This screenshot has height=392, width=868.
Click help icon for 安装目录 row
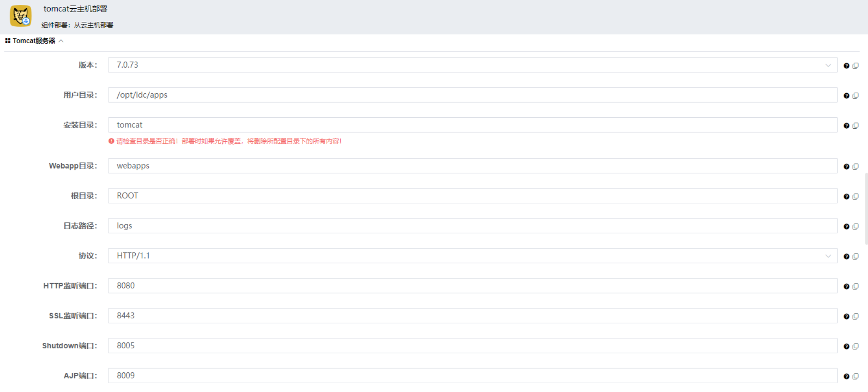(846, 126)
